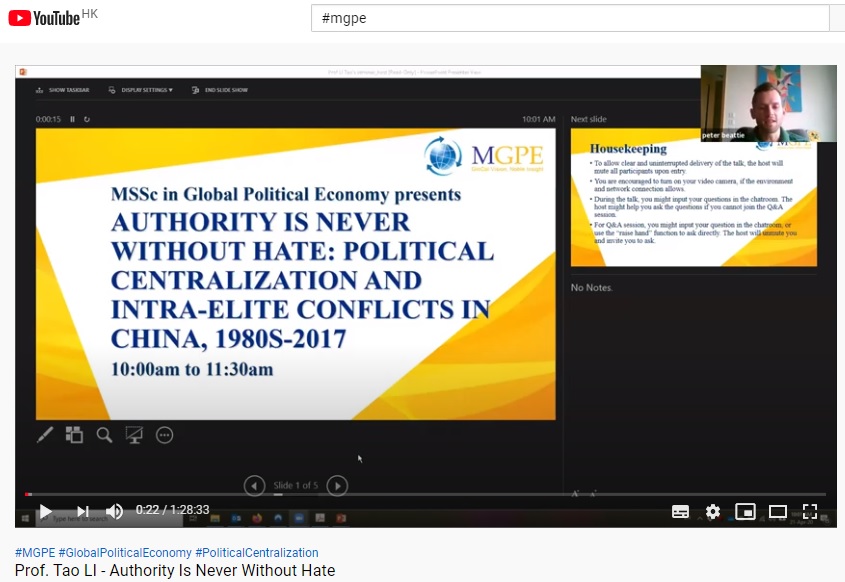Toggle subtitles/closed captions
Image resolution: width=845 pixels, height=582 pixels.
pos(680,511)
